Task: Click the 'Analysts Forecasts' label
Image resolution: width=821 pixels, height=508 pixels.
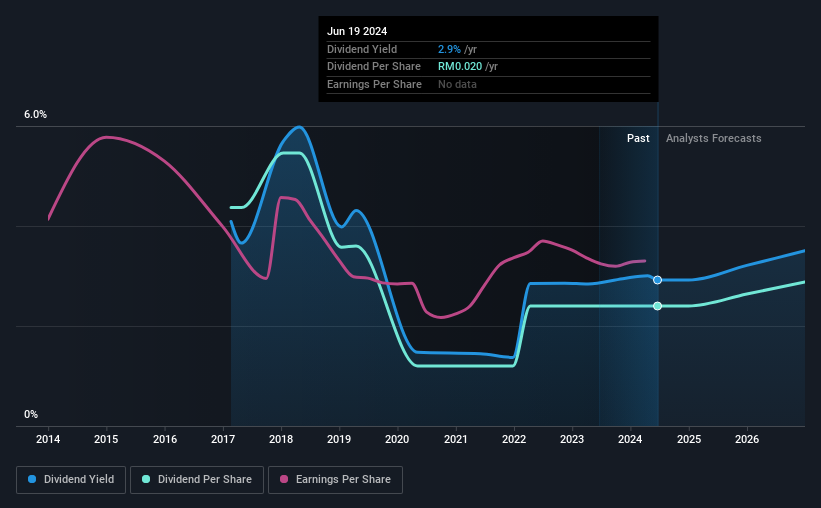Action: pyautogui.click(x=714, y=138)
